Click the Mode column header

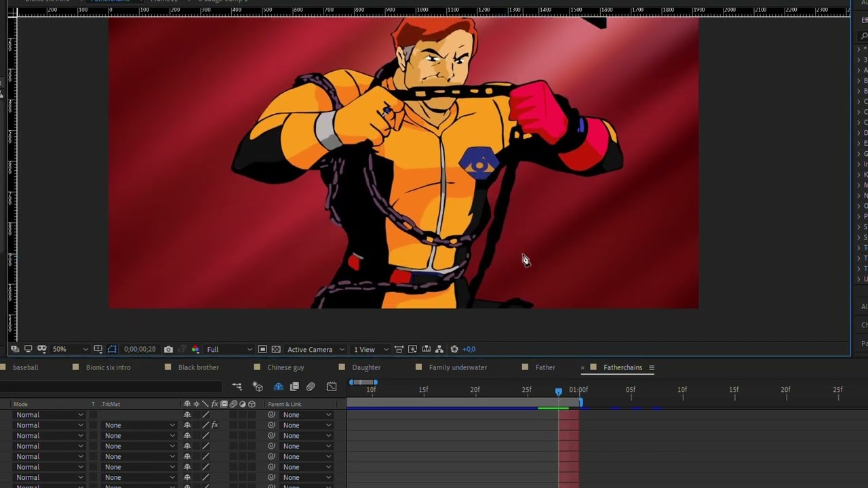click(20, 404)
